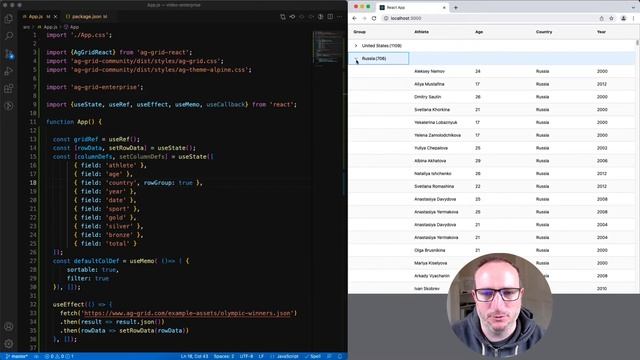This screenshot has height=360, width=640.
Task: Select the Aleksey Nemov athlete cell
Action: click(x=429, y=71)
